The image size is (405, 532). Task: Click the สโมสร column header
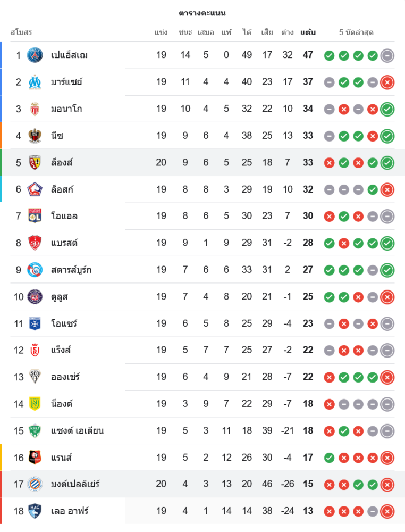coord(21,32)
